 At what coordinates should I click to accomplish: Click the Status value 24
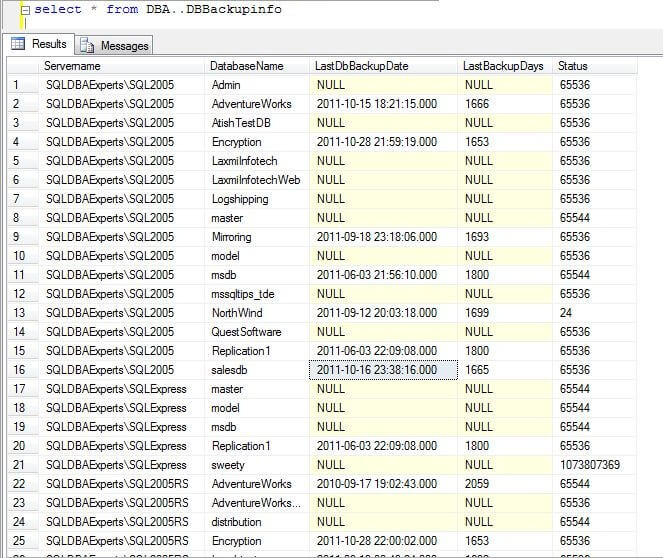click(595, 313)
